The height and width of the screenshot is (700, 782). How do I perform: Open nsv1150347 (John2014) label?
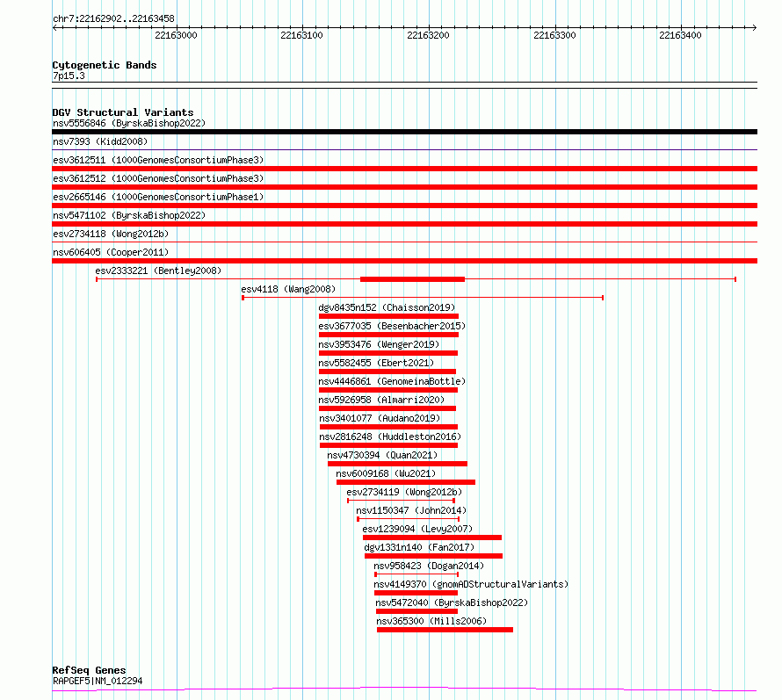(411, 510)
